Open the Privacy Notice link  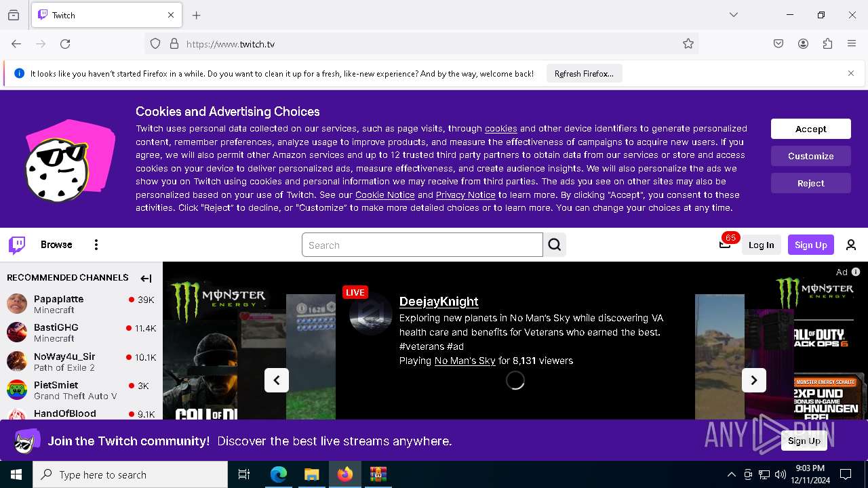point(466,195)
